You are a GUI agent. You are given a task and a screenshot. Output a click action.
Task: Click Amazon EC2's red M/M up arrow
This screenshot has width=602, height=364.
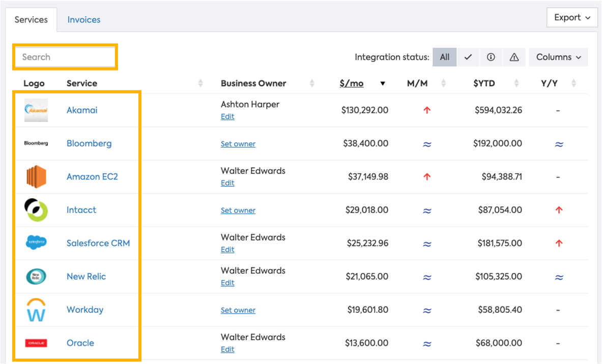pos(427,176)
